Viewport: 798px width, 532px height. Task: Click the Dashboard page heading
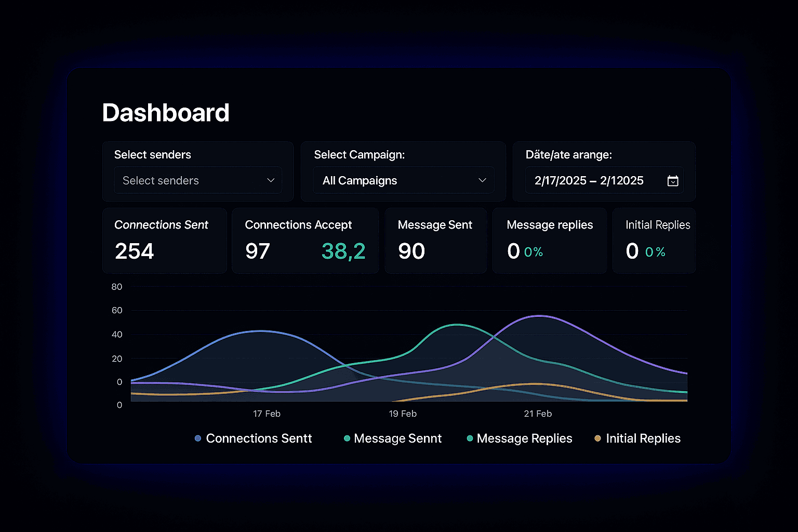click(x=166, y=113)
